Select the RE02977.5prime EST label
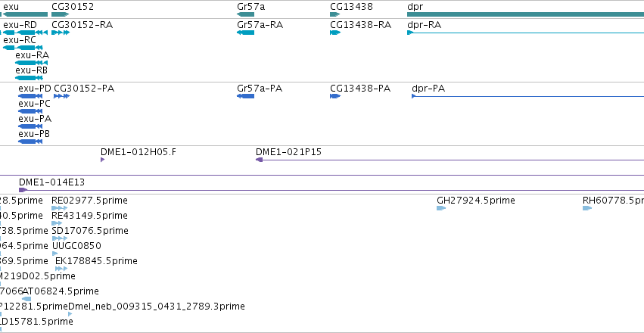644x333 pixels. (x=89, y=201)
